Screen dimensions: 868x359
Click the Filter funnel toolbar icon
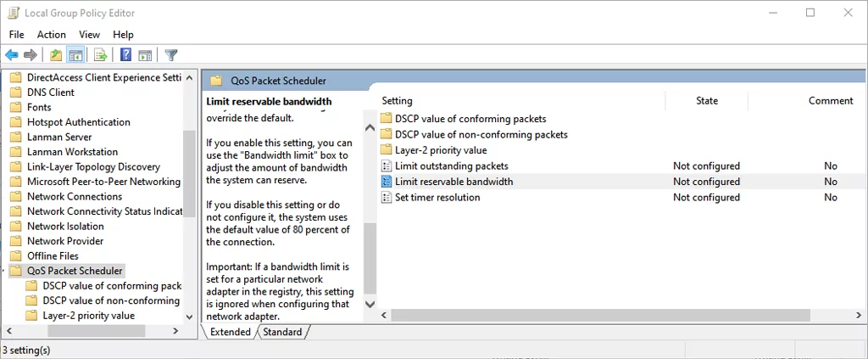tap(171, 55)
